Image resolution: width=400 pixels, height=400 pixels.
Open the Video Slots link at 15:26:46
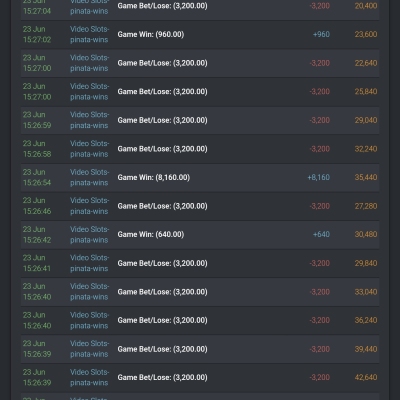coord(89,200)
